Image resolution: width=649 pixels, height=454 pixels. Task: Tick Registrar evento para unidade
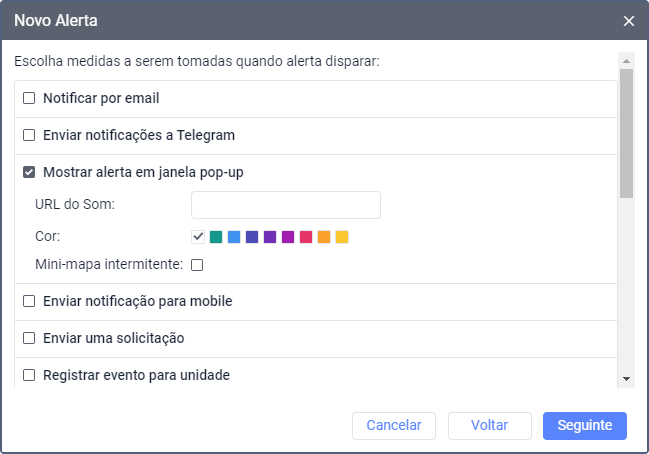[29, 375]
